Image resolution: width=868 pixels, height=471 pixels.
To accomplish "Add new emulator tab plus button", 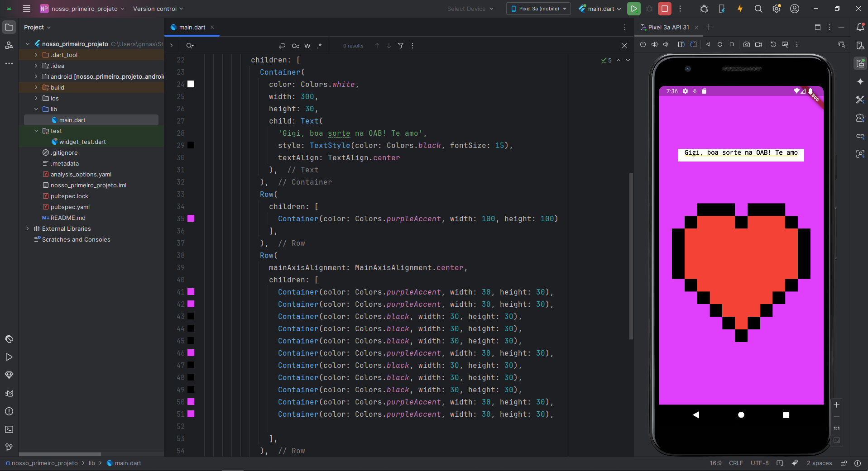I will (709, 27).
